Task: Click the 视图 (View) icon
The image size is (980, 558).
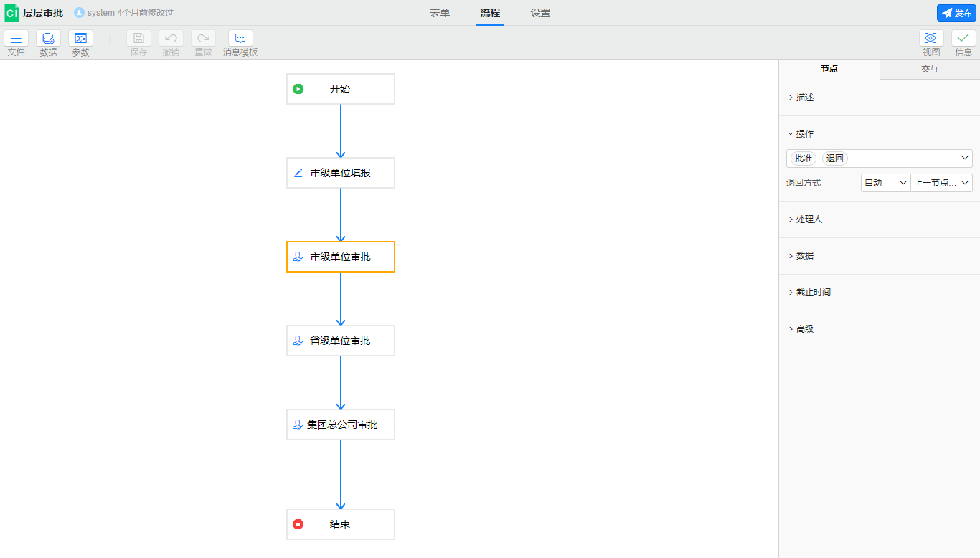Action: [931, 39]
